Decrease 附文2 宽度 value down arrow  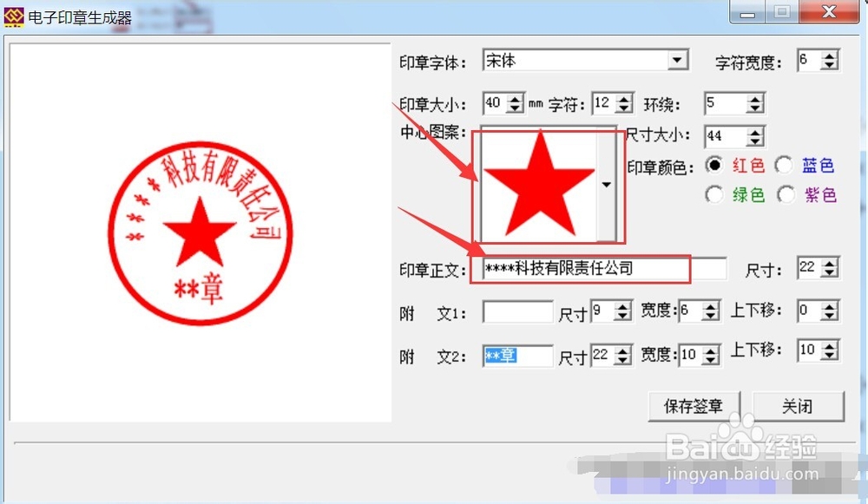(710, 360)
